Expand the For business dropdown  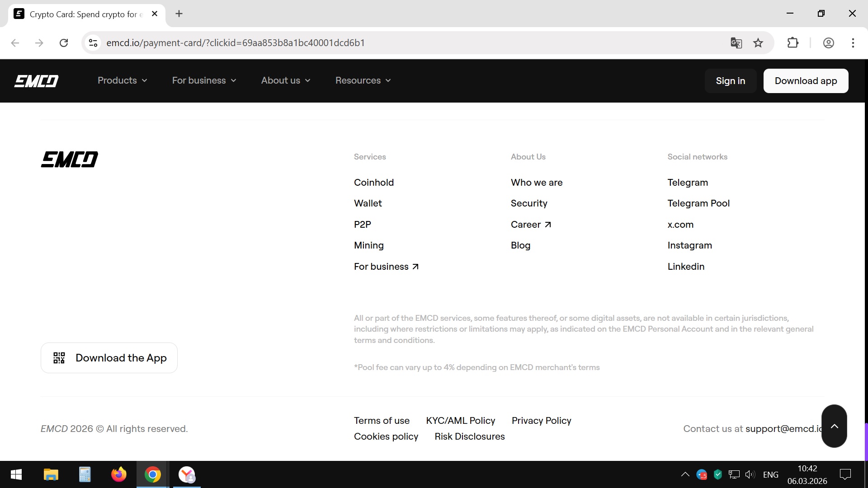pos(204,80)
